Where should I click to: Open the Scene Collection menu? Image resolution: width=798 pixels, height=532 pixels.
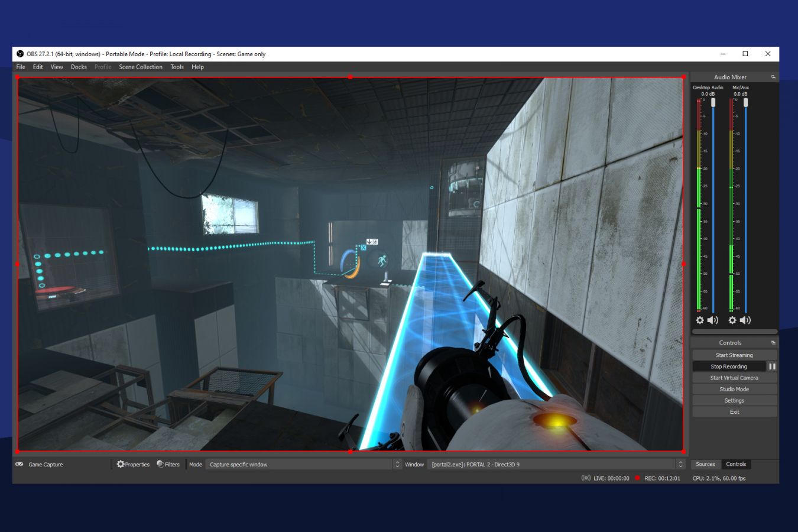tap(141, 67)
